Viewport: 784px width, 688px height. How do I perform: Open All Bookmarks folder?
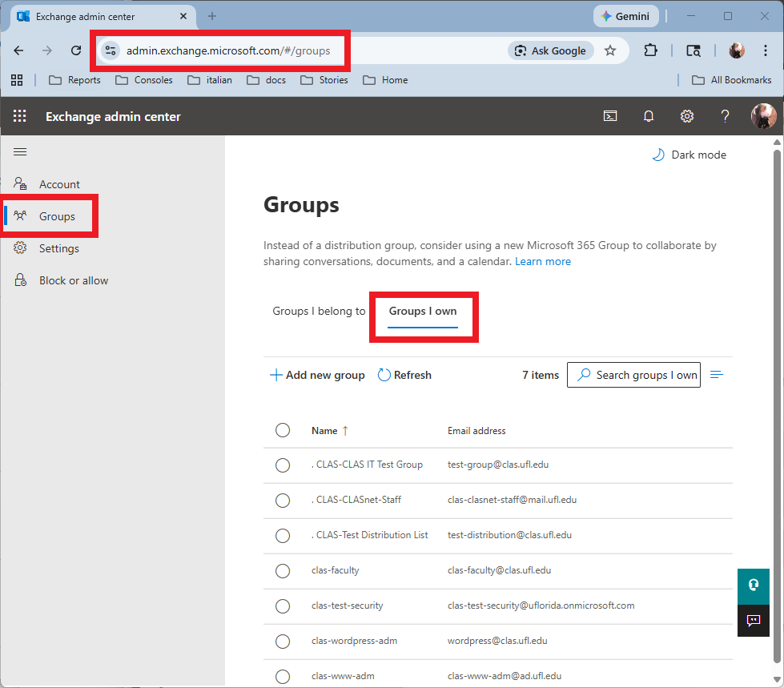click(731, 80)
